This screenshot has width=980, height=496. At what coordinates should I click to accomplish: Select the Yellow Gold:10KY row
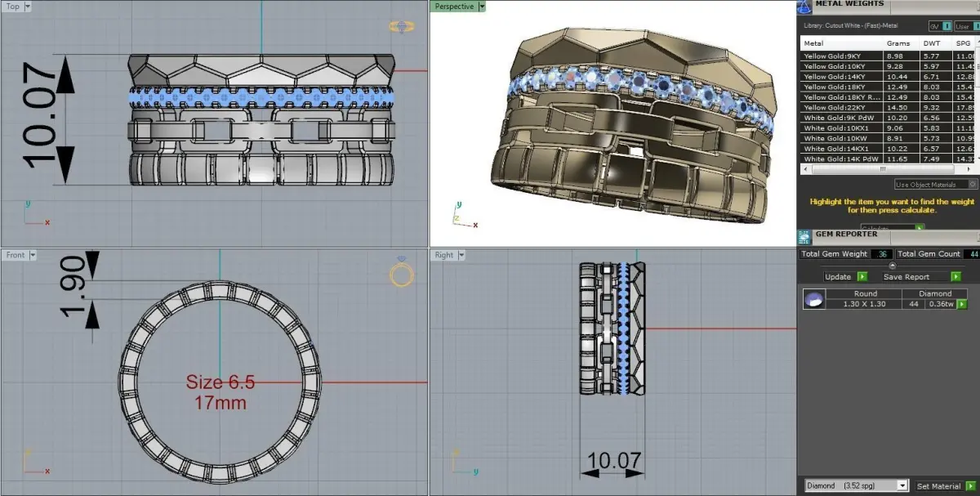click(x=889, y=66)
